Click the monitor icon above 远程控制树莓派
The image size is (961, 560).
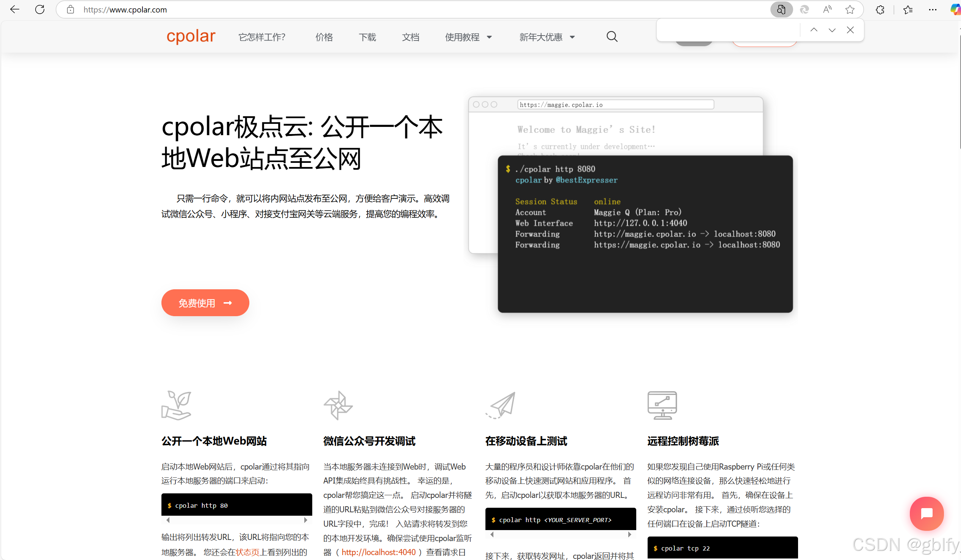(662, 406)
